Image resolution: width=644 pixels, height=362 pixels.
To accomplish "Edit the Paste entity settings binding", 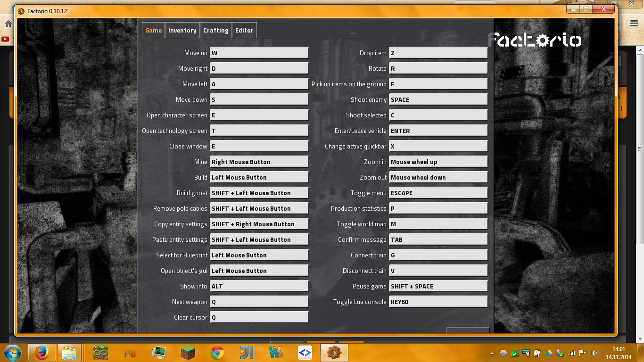I will [259, 239].
